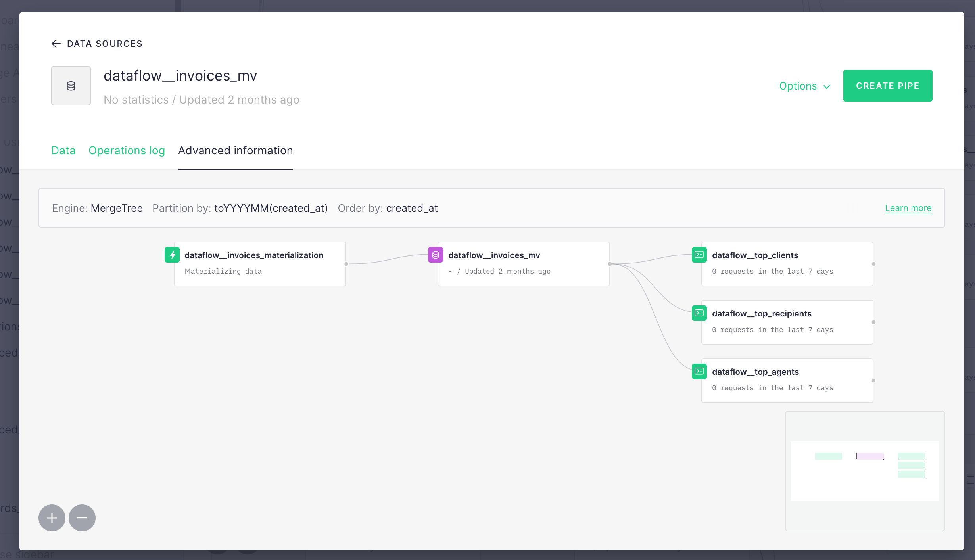The image size is (975, 560).
Task: Select the Operations log tab
Action: pos(127,150)
